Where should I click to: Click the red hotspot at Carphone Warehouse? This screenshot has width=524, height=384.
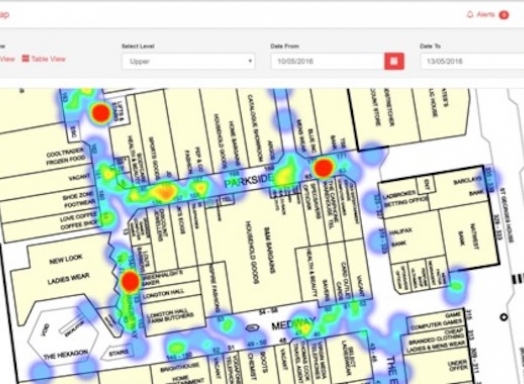(323, 167)
